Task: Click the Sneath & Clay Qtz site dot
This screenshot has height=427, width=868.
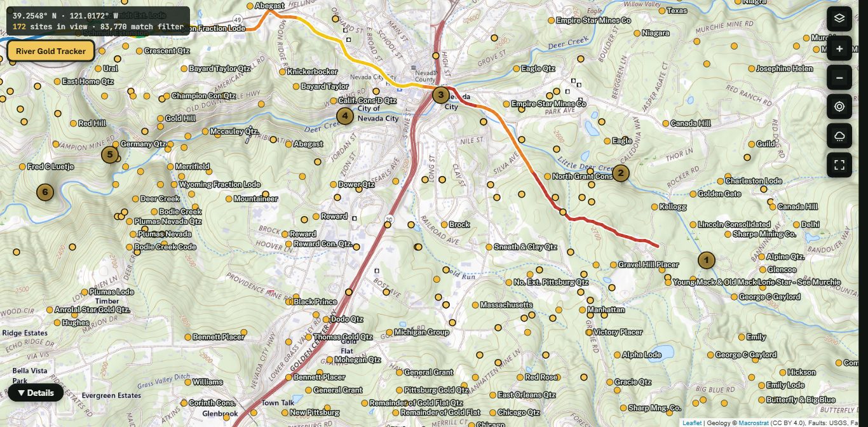Action: (489, 247)
